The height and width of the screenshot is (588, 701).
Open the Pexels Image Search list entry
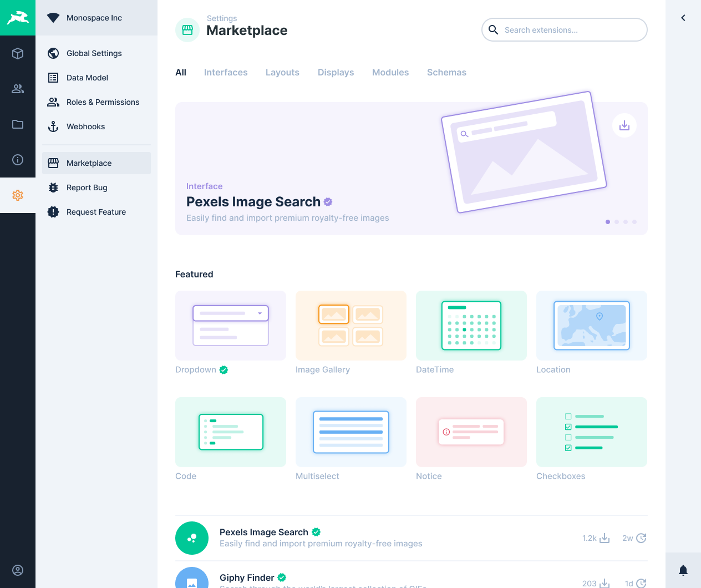(412, 538)
